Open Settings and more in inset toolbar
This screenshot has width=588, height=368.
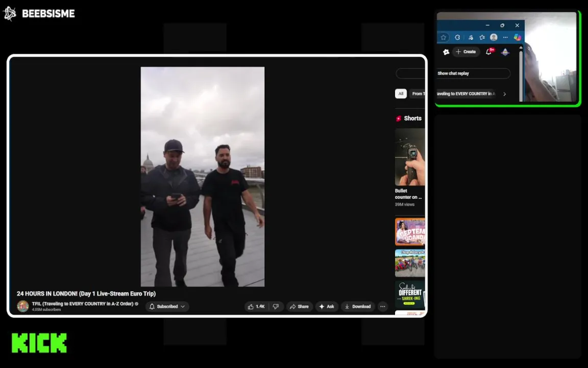click(x=505, y=37)
